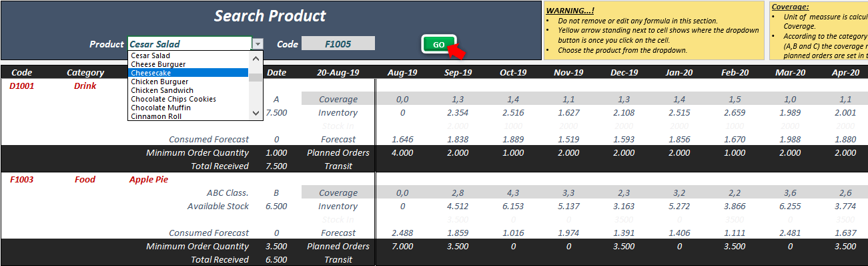
Task: Click product code D1001
Action: pos(21,86)
